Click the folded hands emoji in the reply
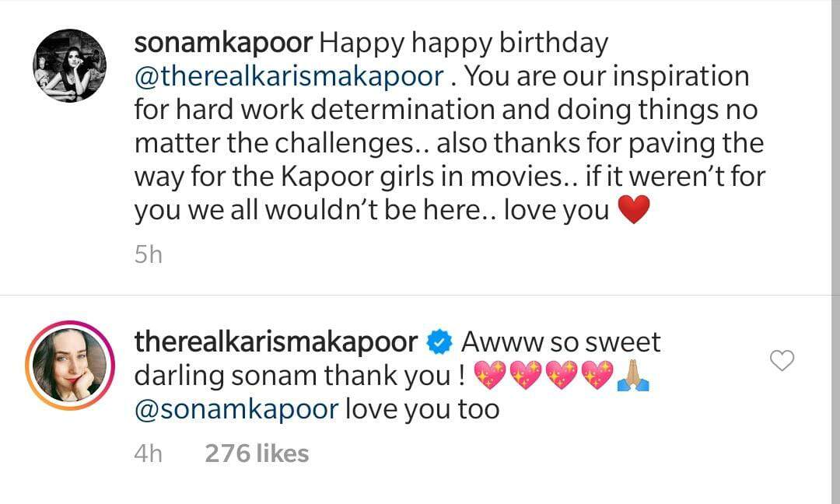The height and width of the screenshot is (504, 840). (633, 376)
